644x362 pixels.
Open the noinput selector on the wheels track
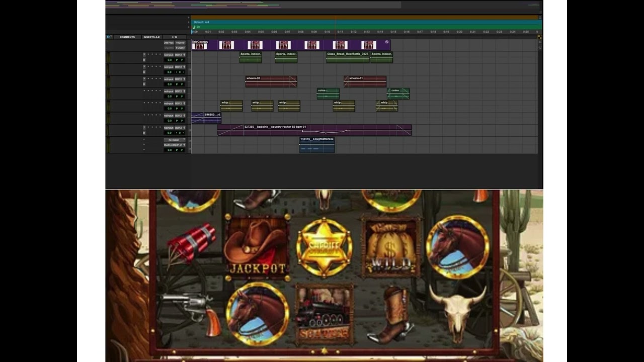tap(169, 79)
